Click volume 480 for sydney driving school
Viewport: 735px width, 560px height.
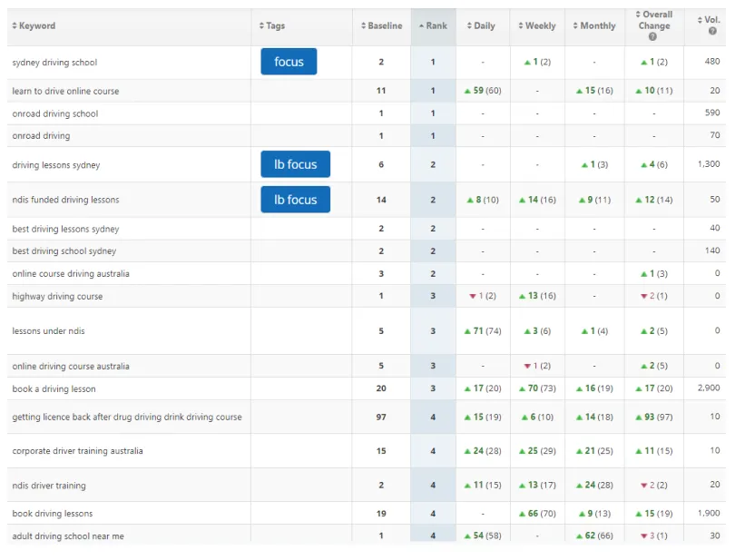[x=712, y=61]
